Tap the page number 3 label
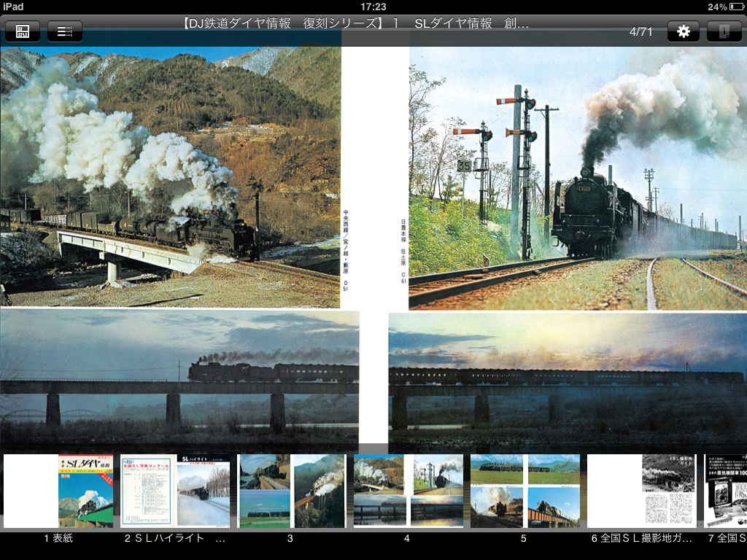The width and height of the screenshot is (747, 560). click(290, 539)
